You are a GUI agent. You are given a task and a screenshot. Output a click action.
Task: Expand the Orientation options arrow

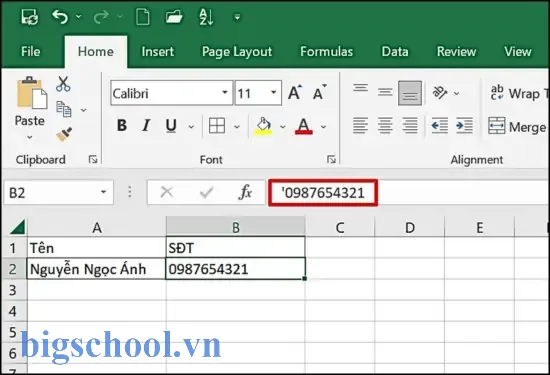pyautogui.click(x=456, y=93)
